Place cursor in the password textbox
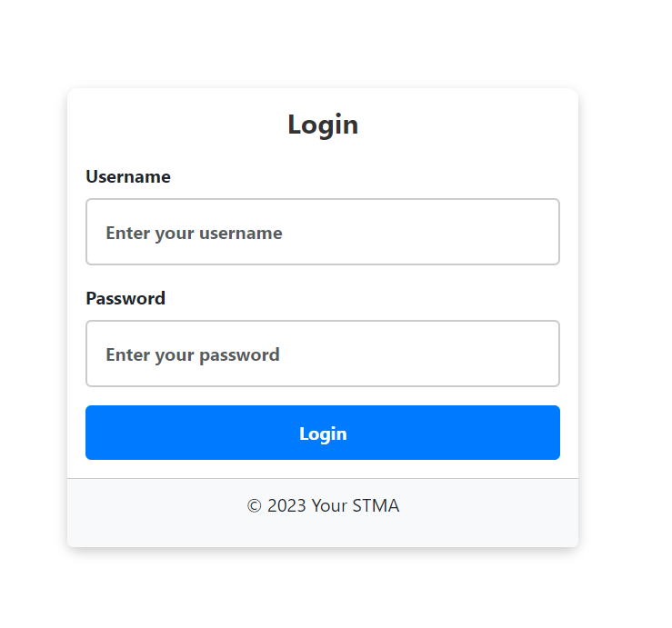 point(322,354)
